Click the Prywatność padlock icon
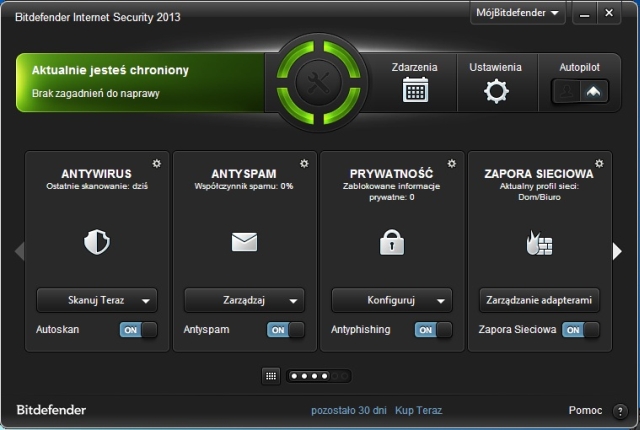Screen dimensions: 640x430 [392, 241]
